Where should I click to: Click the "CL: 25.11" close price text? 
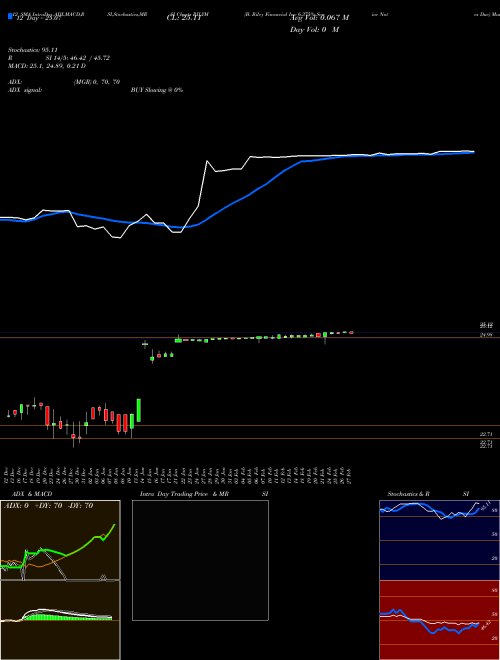click(x=182, y=18)
